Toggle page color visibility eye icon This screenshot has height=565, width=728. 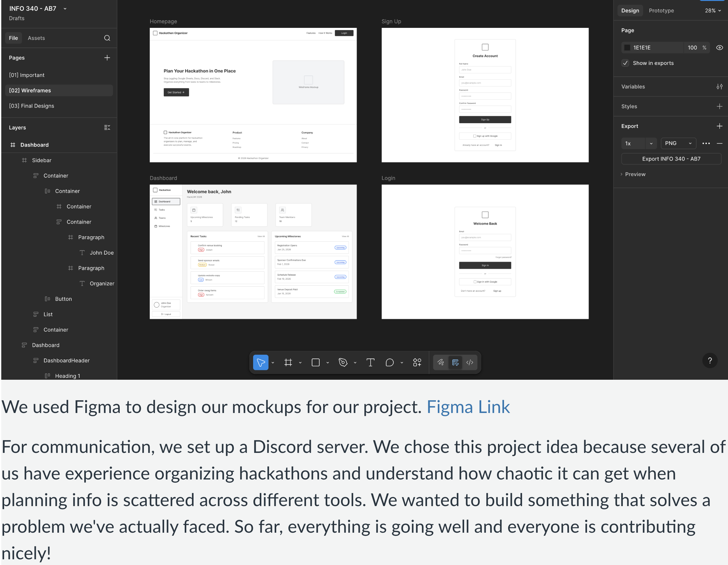719,48
